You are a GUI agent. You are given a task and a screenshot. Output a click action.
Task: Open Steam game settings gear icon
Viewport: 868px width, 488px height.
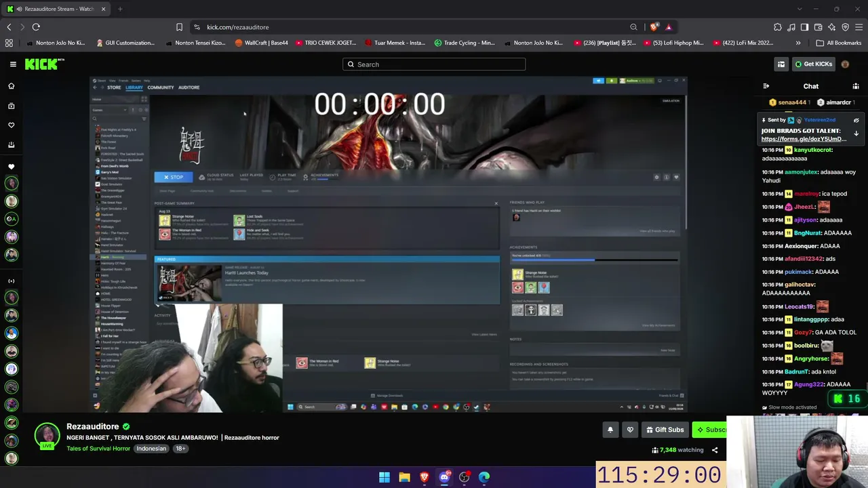click(x=656, y=177)
